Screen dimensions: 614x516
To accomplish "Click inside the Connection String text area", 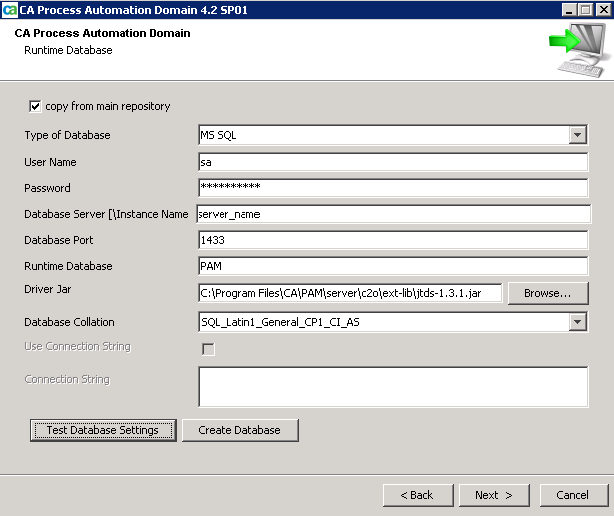I will pyautogui.click(x=392, y=386).
